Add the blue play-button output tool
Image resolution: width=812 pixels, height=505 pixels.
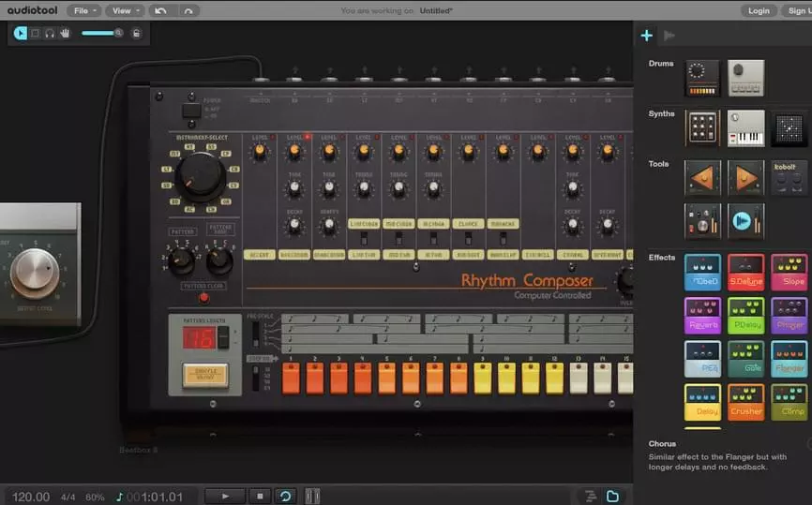tap(745, 221)
